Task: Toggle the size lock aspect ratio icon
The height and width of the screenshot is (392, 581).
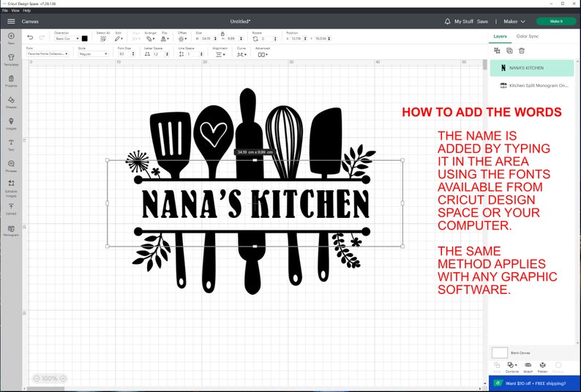Action: click(x=222, y=34)
